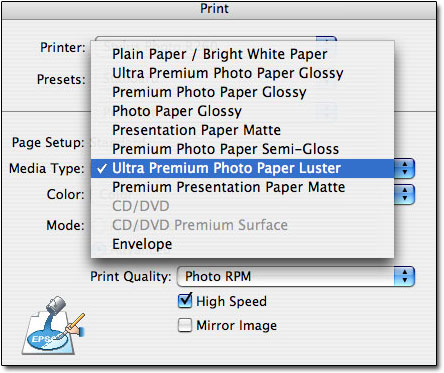This screenshot has width=444, height=373.
Task: Open the Color dropdown arrows
Action: pos(404,194)
